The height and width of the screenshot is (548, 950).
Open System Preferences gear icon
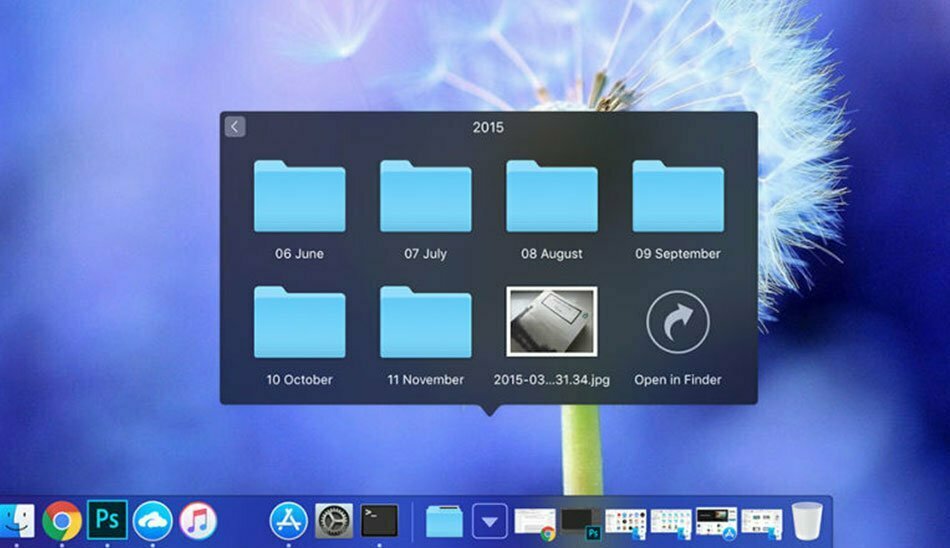[x=334, y=521]
